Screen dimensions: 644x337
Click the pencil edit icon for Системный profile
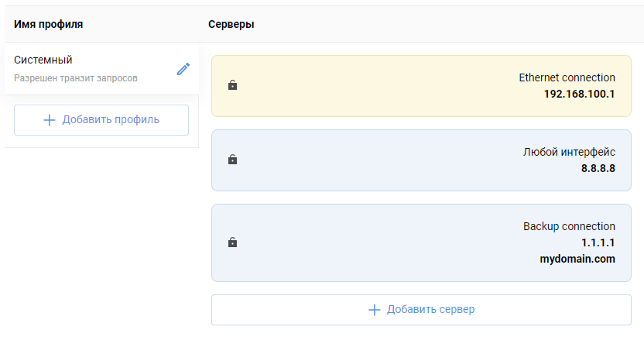pyautogui.click(x=183, y=69)
